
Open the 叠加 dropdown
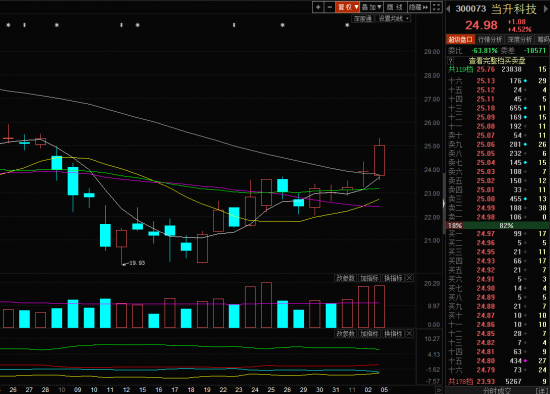pos(371,7)
